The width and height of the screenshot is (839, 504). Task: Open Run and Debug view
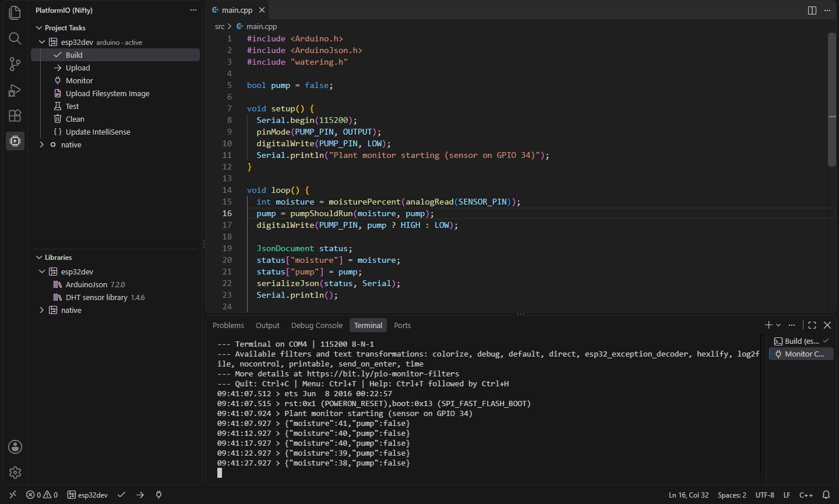tap(15, 90)
